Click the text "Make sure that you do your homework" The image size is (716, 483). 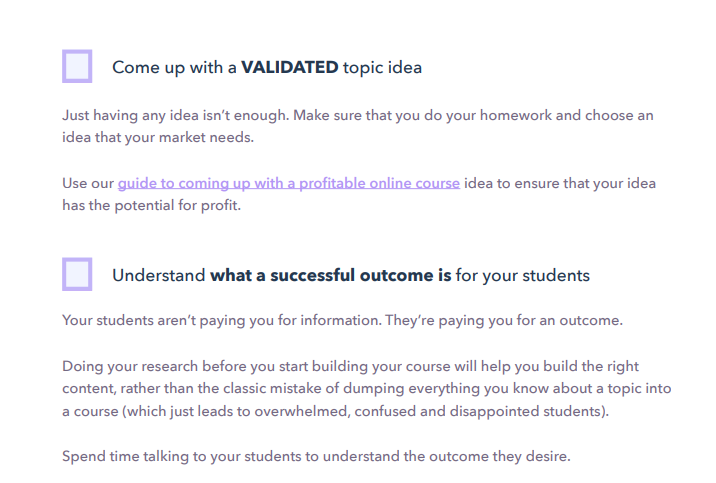[422, 116]
